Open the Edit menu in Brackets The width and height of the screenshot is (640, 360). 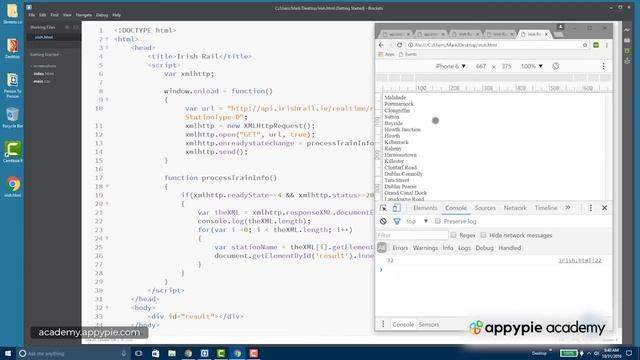[42, 15]
